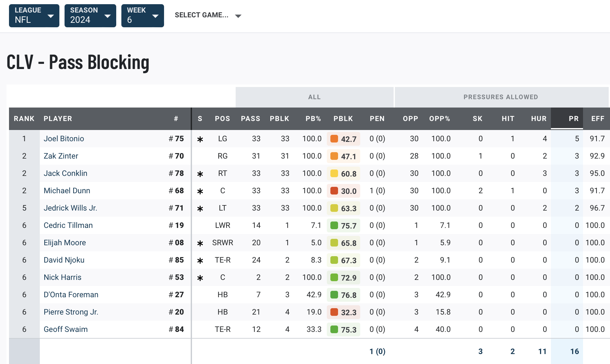Sort table by the PR column
The width and height of the screenshot is (610, 364).
[x=573, y=119]
